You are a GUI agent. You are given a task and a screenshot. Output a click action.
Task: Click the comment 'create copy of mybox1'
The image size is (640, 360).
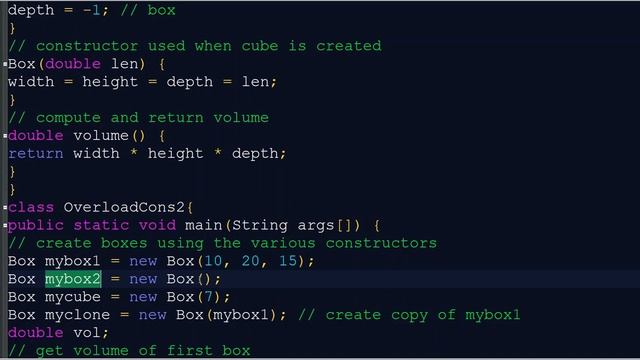click(x=409, y=315)
